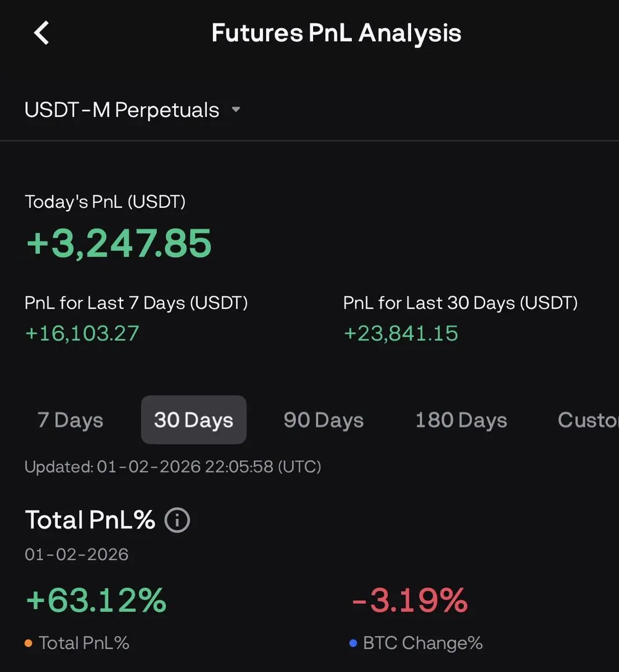This screenshot has height=672, width=619.
Task: Toggle the BTC Change% legend label
Action: tap(422, 643)
